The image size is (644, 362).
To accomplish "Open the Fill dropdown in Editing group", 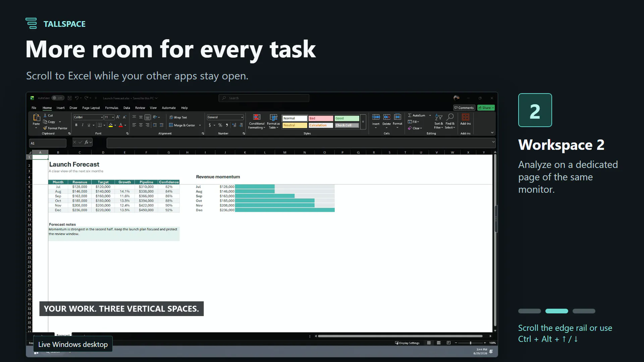I will coord(414,122).
